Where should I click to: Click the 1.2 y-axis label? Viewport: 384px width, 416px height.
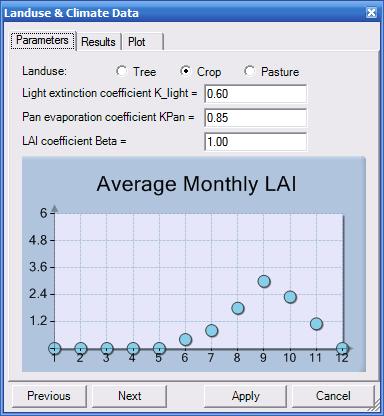tap(38, 321)
